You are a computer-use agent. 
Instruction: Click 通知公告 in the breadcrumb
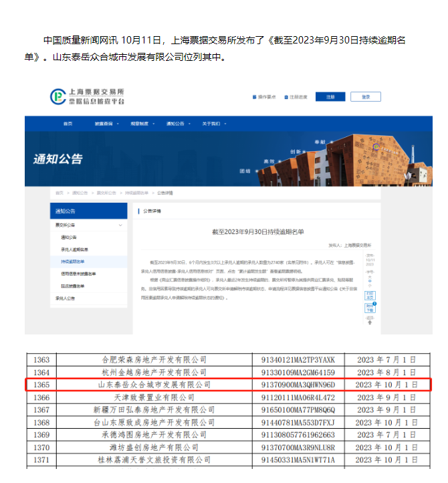coord(80,193)
